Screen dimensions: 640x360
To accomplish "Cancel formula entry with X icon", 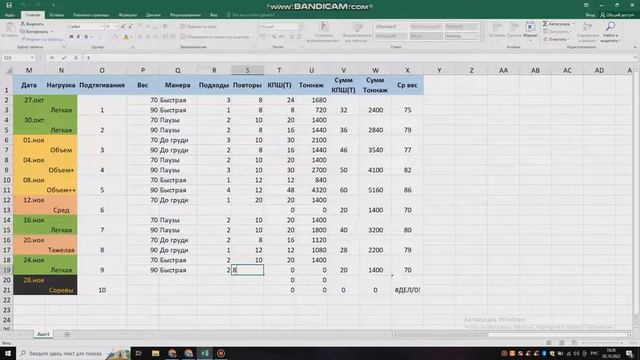I will (51, 58).
